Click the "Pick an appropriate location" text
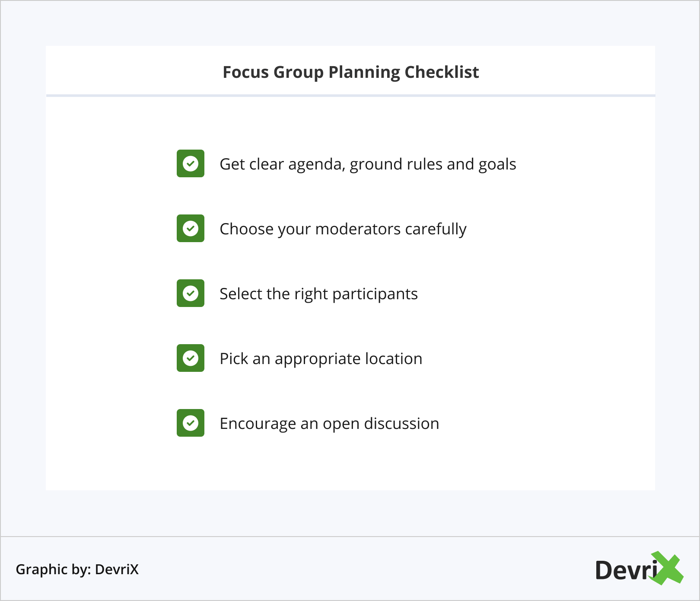This screenshot has height=601, width=700. coord(321,359)
